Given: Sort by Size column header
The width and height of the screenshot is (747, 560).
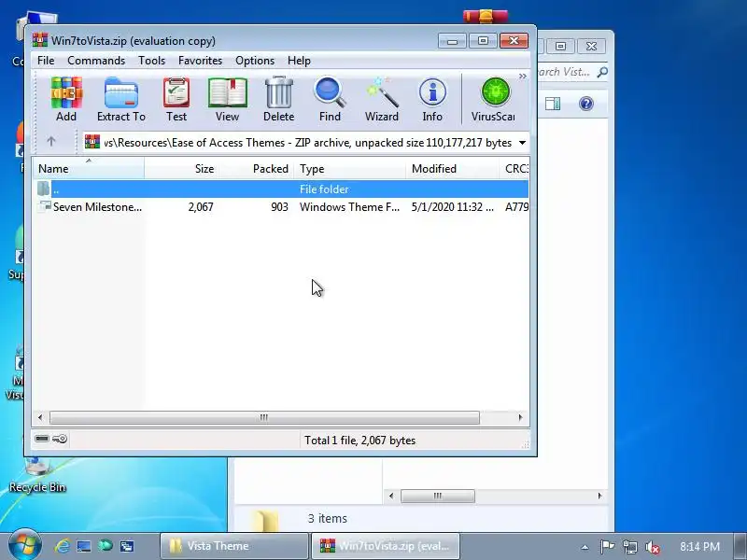Looking at the screenshot, I should [182, 169].
